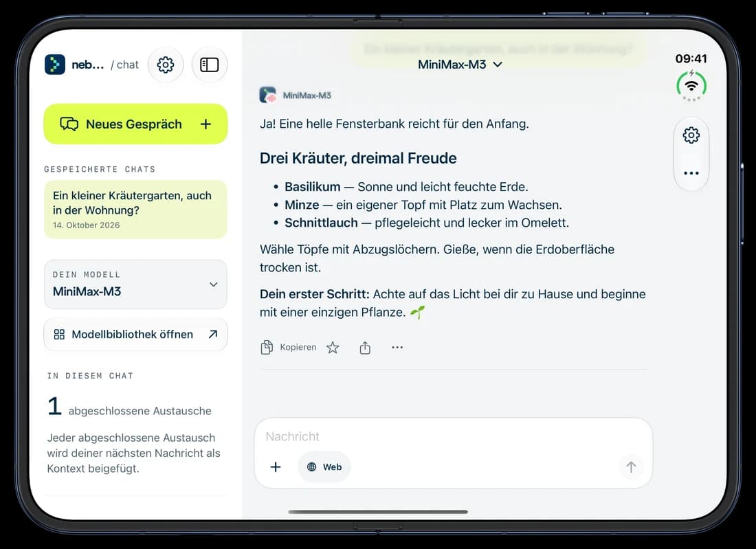Click 'Drei Kräuter, dreimal Freude' heading
The image size is (756, 549).
(358, 158)
